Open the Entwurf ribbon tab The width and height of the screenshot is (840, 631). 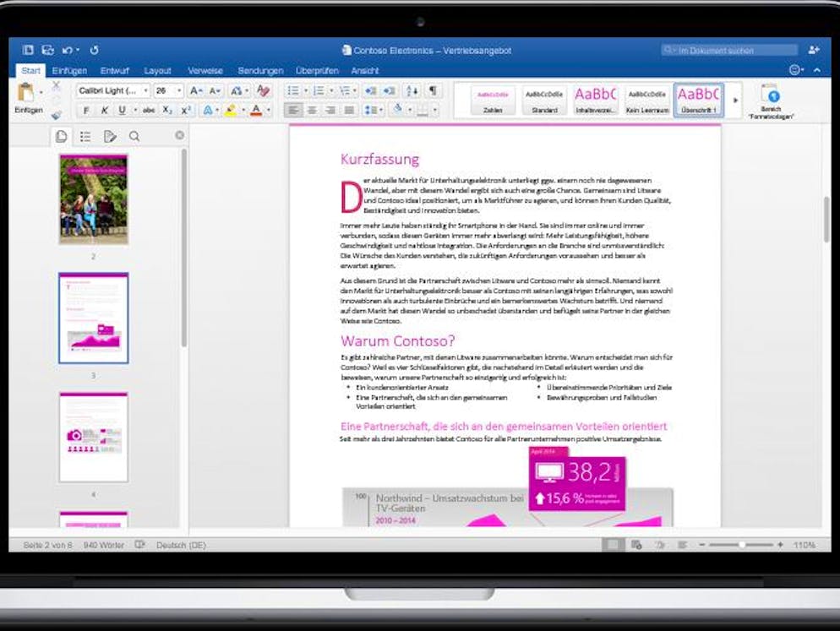[x=115, y=71]
